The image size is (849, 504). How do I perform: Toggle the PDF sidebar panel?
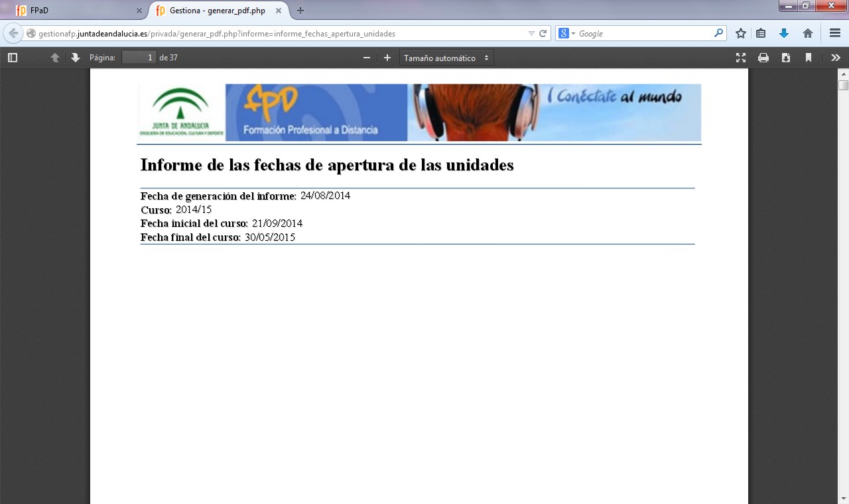[x=13, y=58]
